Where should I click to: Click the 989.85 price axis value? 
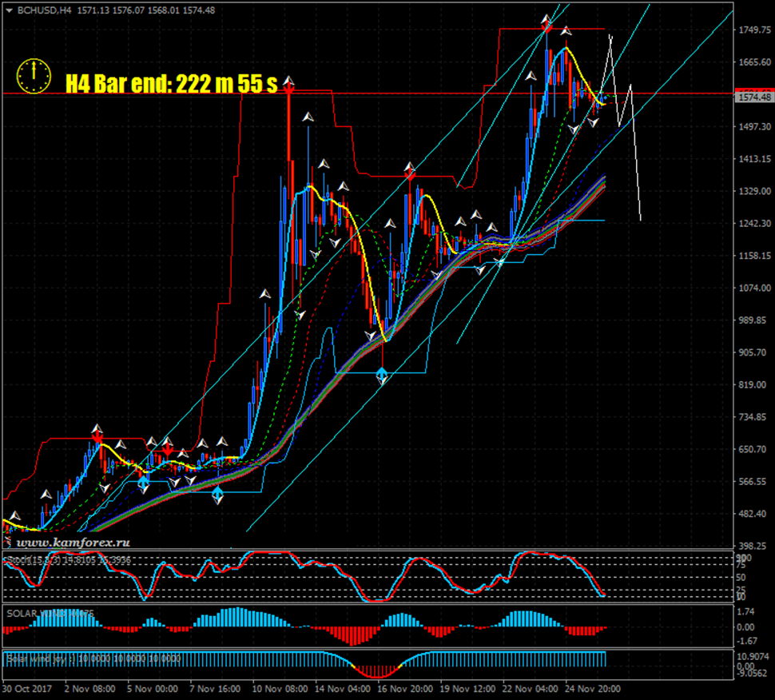[753, 320]
